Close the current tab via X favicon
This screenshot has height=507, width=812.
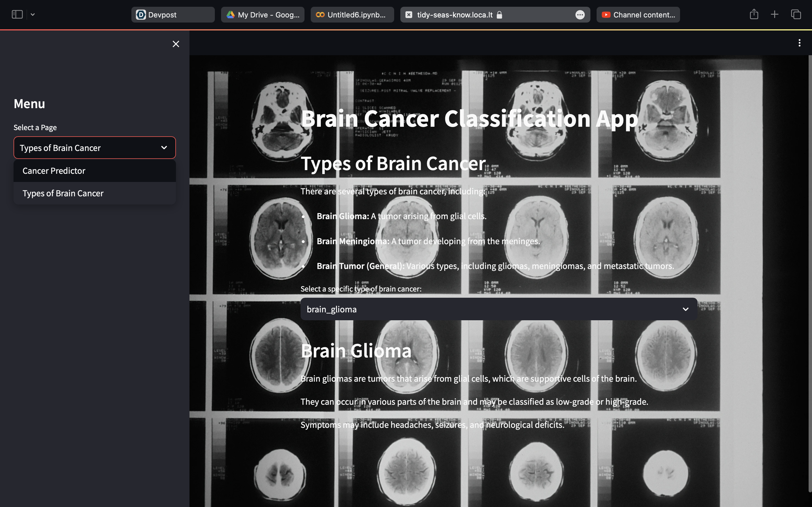coord(409,15)
